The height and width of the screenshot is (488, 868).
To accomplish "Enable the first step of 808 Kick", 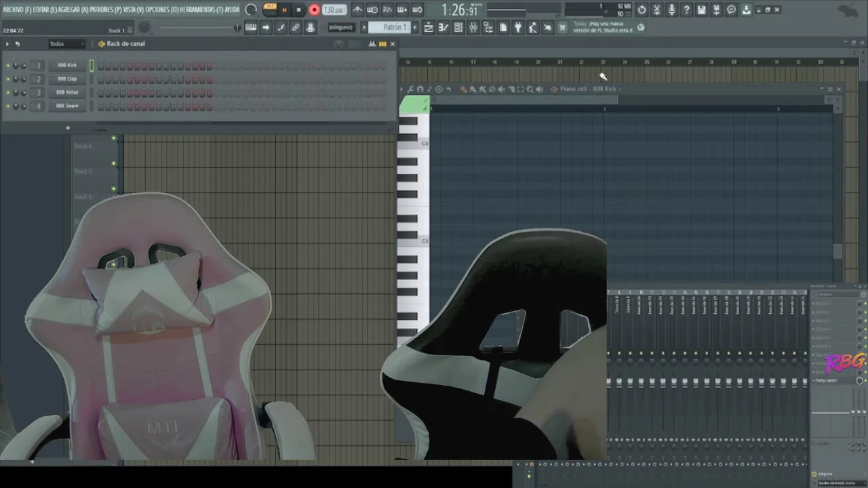I will (101, 66).
